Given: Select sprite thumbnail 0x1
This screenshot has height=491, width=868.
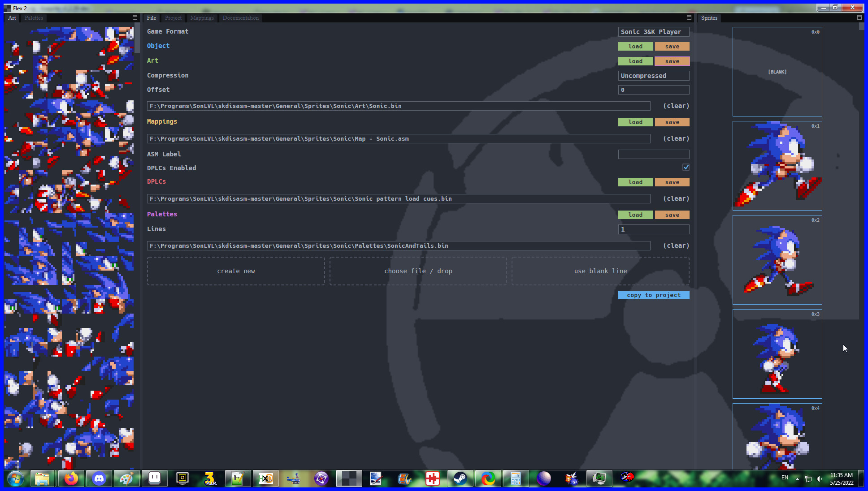Looking at the screenshot, I should [777, 166].
